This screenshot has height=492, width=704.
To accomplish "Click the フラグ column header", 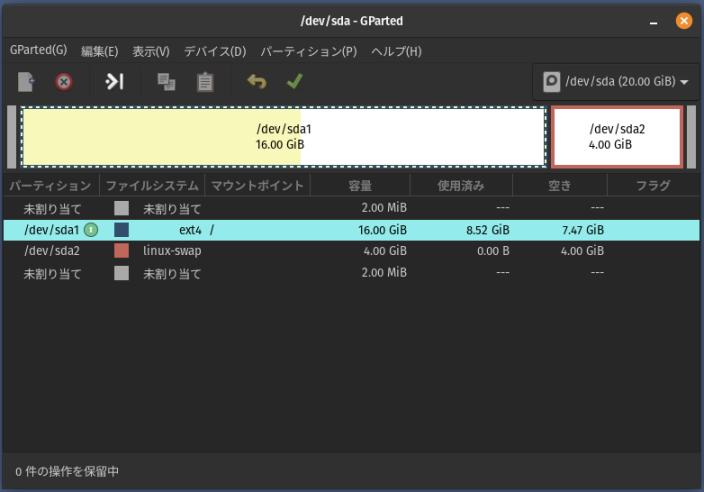I will point(653,185).
